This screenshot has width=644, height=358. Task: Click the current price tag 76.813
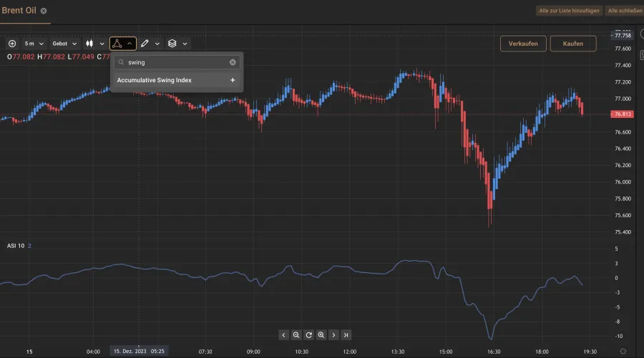[623, 114]
